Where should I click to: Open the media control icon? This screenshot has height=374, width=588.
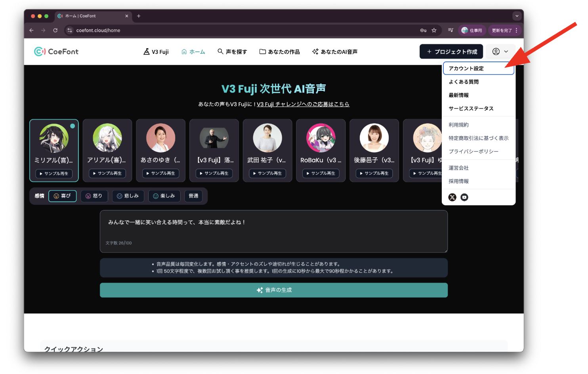(x=451, y=30)
